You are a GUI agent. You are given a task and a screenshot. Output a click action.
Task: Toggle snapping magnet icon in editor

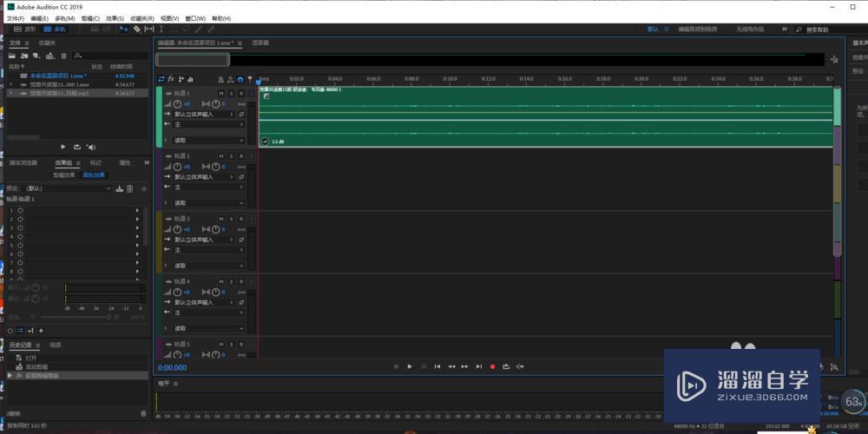(240, 79)
